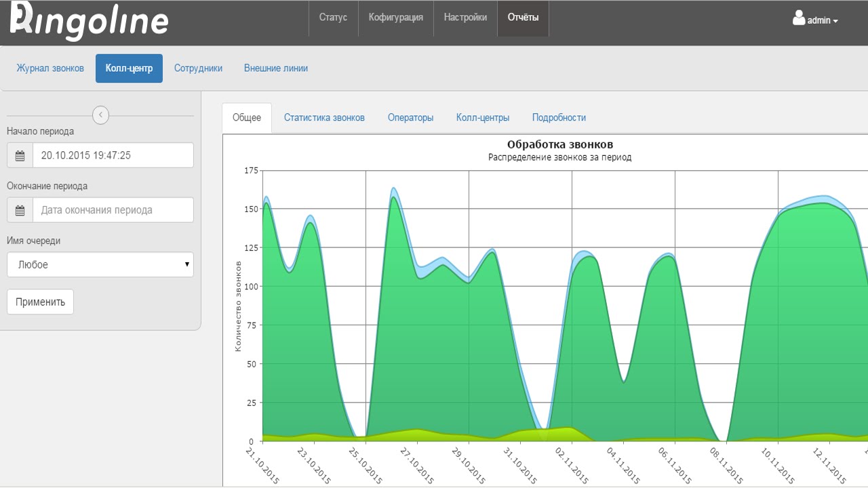Image resolution: width=868 pixels, height=488 pixels.
Task: Open the Настройки menu
Action: [x=465, y=18]
